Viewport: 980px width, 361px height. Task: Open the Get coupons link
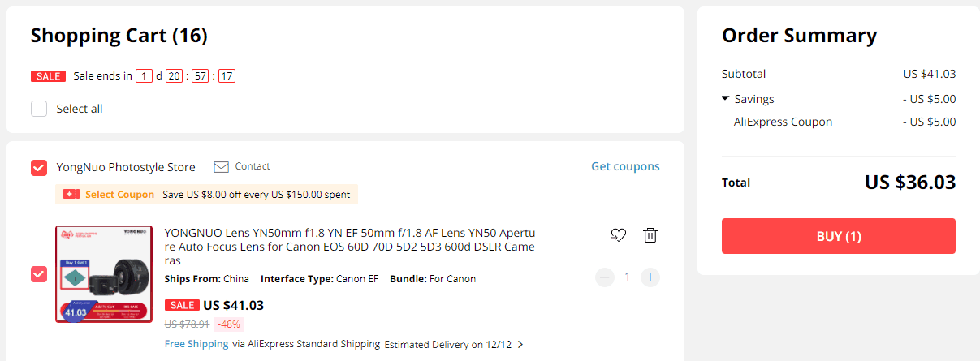click(625, 166)
